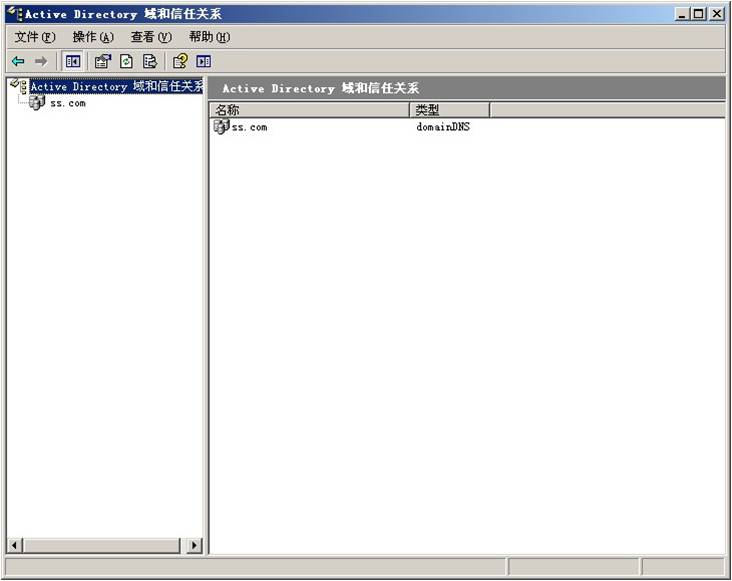The image size is (732, 581).
Task: Minimize the Active Directory window
Action: 682,14
